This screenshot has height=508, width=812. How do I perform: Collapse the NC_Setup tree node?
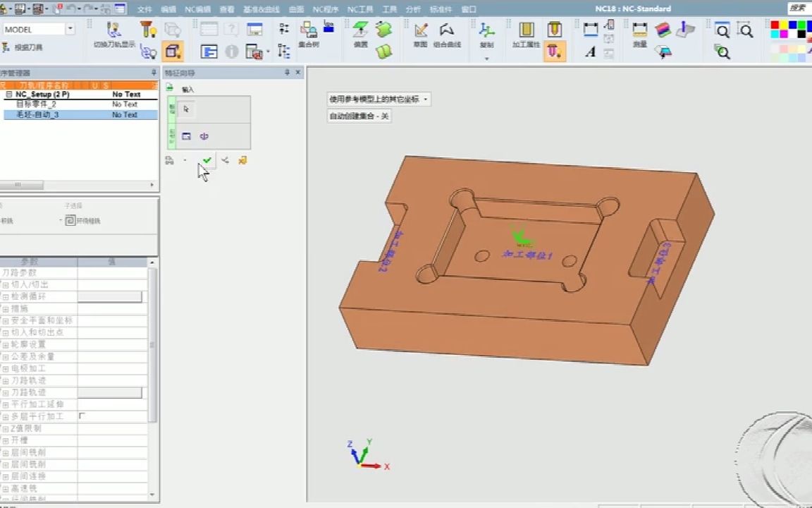coord(9,94)
